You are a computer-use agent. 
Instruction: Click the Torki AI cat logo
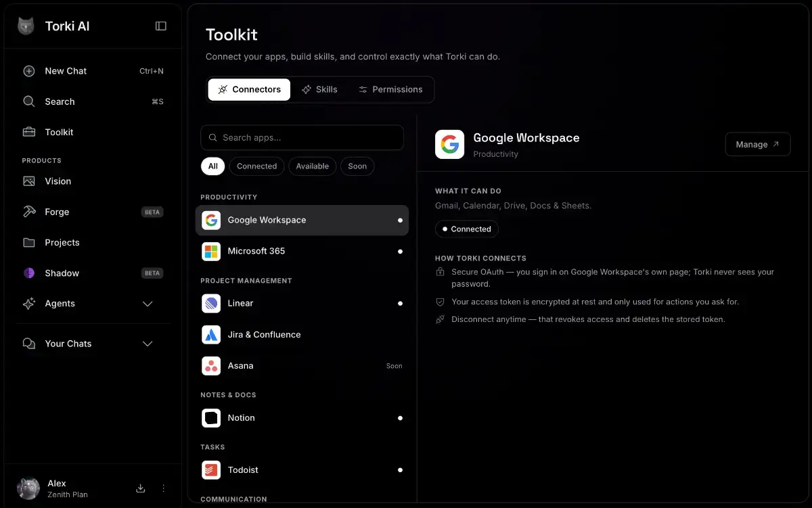[26, 26]
